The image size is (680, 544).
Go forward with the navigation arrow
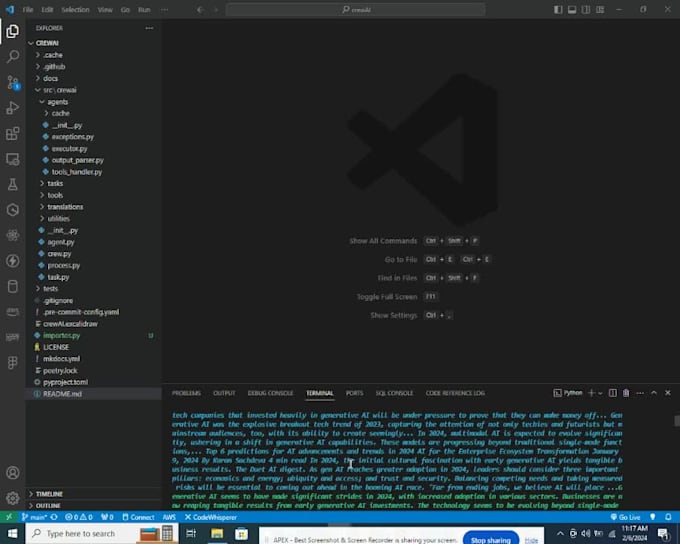pos(216,10)
